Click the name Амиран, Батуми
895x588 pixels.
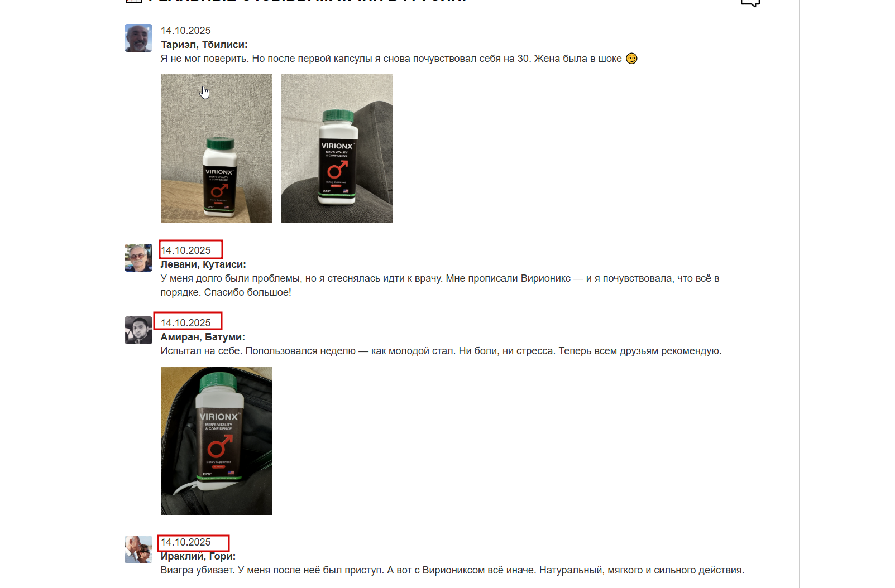(203, 337)
